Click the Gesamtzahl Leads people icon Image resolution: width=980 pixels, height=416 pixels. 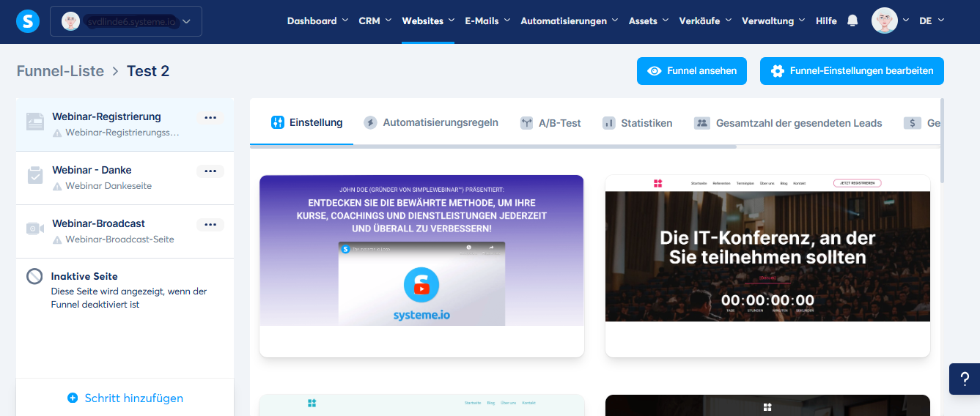pyautogui.click(x=702, y=123)
